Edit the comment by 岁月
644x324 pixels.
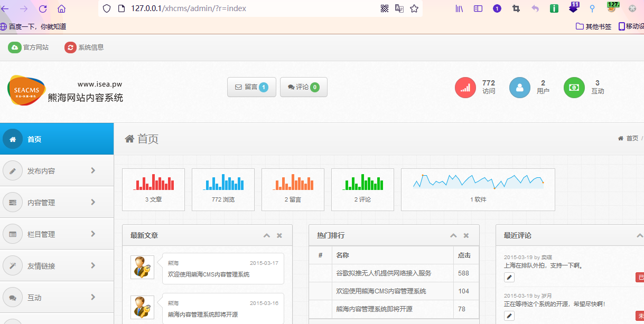pyautogui.click(x=509, y=316)
